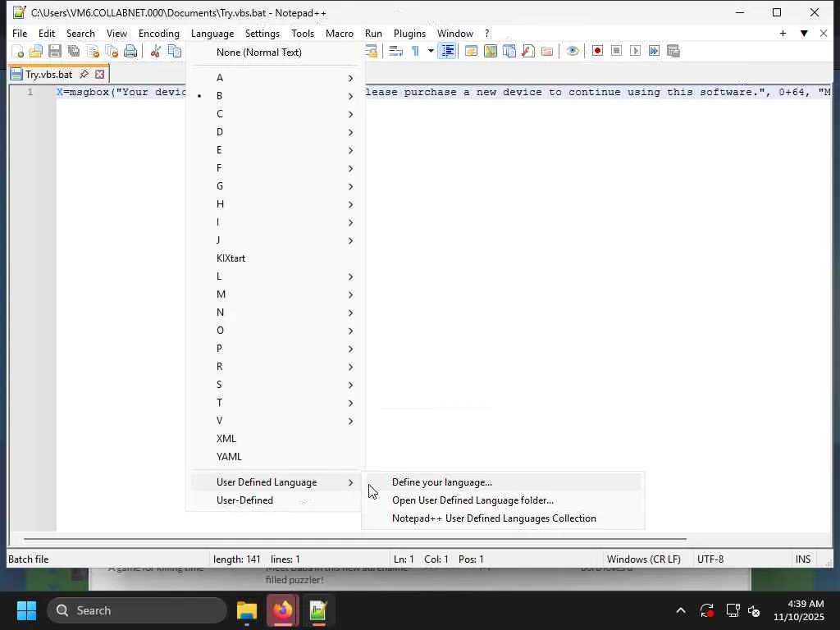Expand the A language submenu
Viewport: 840px width, 630px height.
[276, 78]
